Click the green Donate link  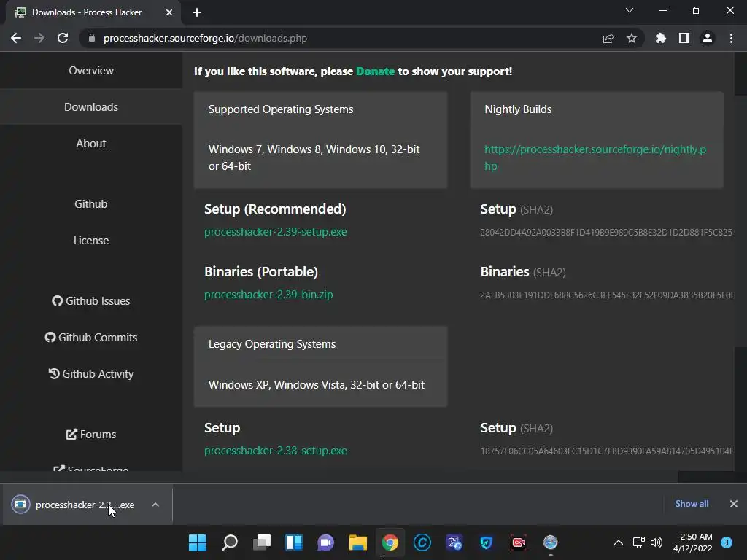click(375, 71)
